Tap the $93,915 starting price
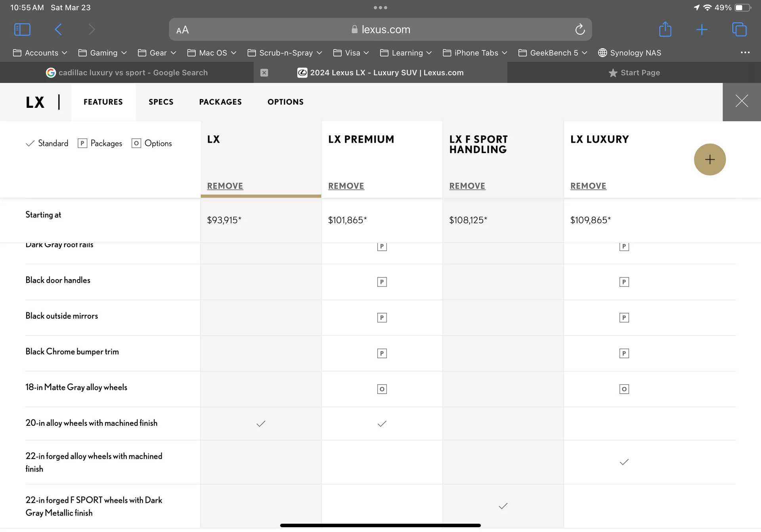Image resolution: width=761 pixels, height=532 pixels. [224, 220]
